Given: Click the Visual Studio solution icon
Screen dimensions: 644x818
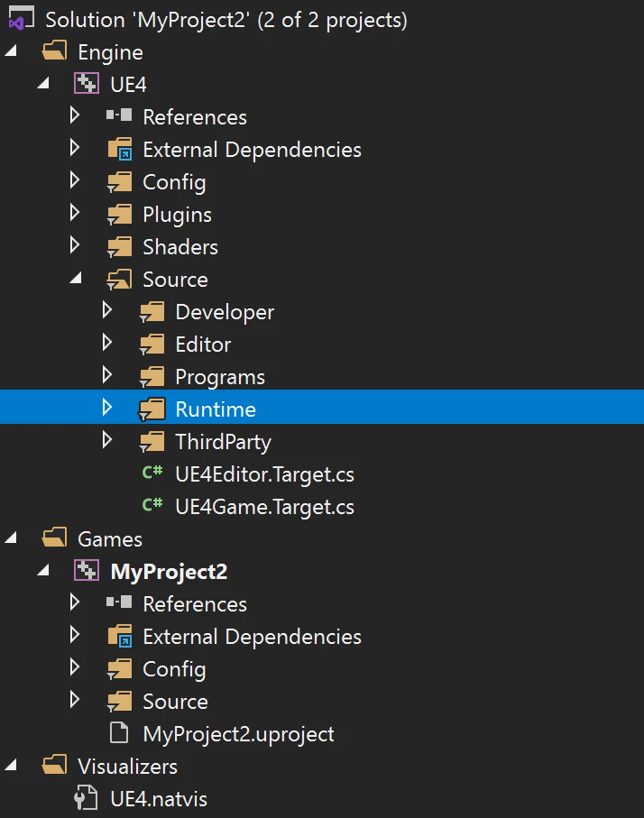Looking at the screenshot, I should (x=22, y=19).
